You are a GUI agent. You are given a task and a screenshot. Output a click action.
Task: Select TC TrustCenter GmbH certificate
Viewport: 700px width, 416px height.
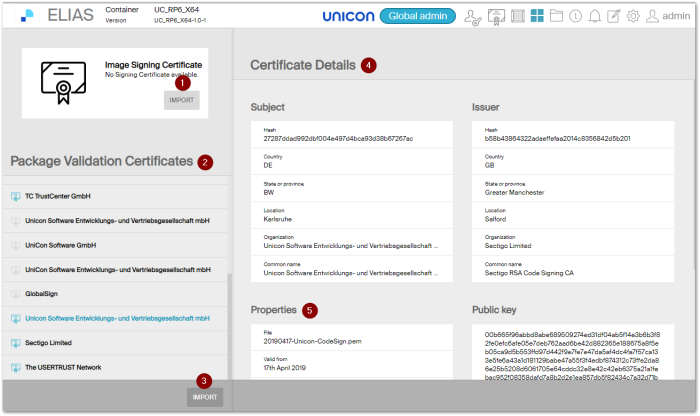point(115,196)
